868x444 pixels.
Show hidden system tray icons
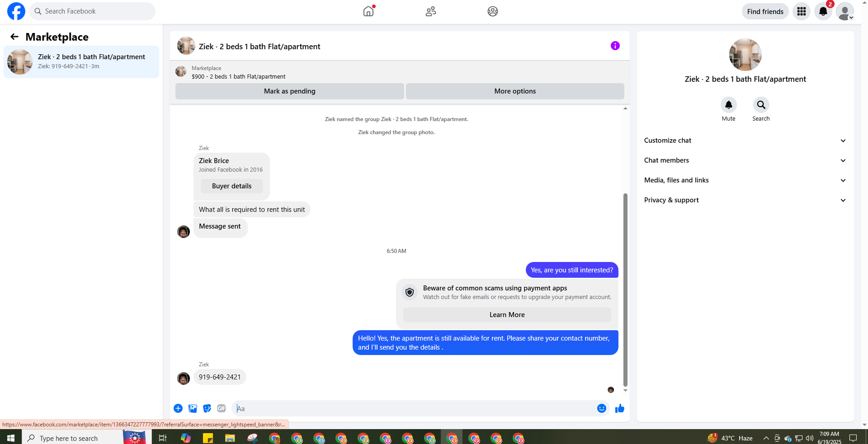(x=766, y=438)
